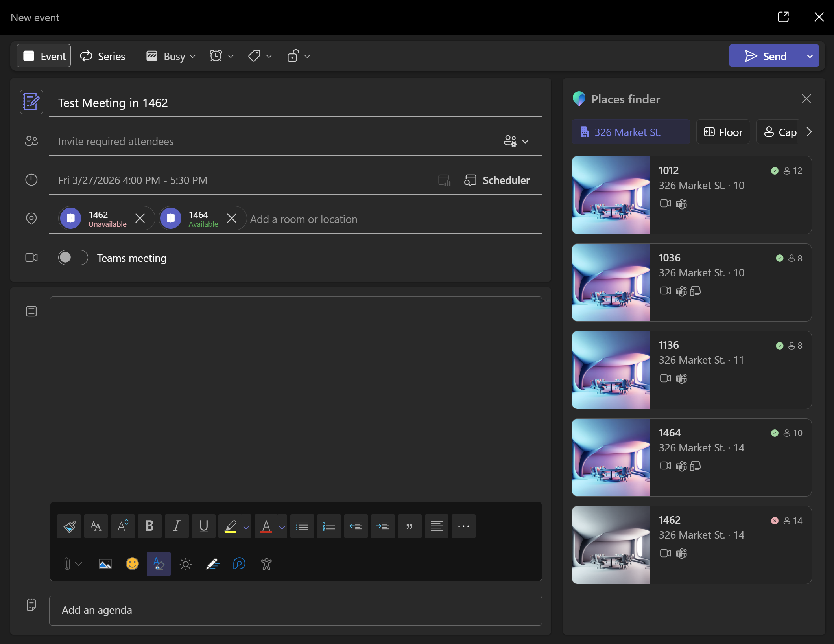The height and width of the screenshot is (644, 834).
Task: Click the quote formatting icon
Action: pyautogui.click(x=410, y=526)
